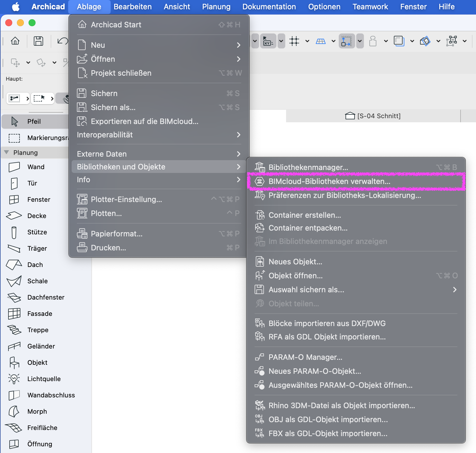The width and height of the screenshot is (476, 453).
Task: Select the Öffnung tool icon
Action: tap(14, 444)
